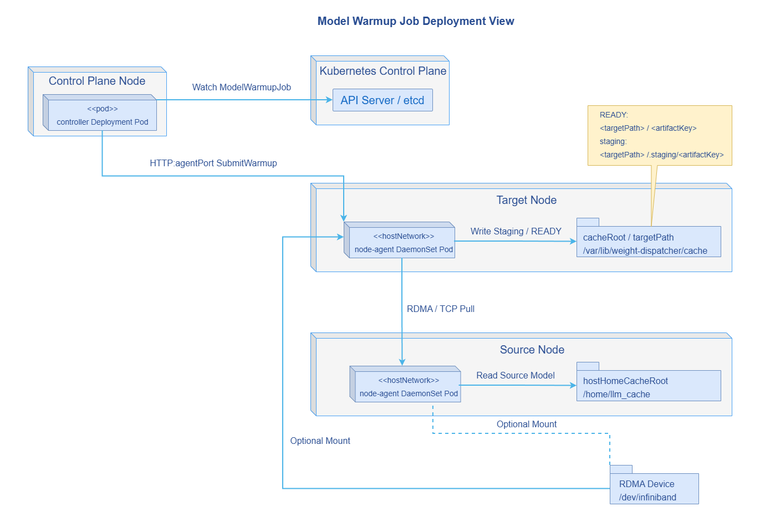765x532 pixels.
Task: Select the controller Deployment Pod box
Action: pos(100,112)
